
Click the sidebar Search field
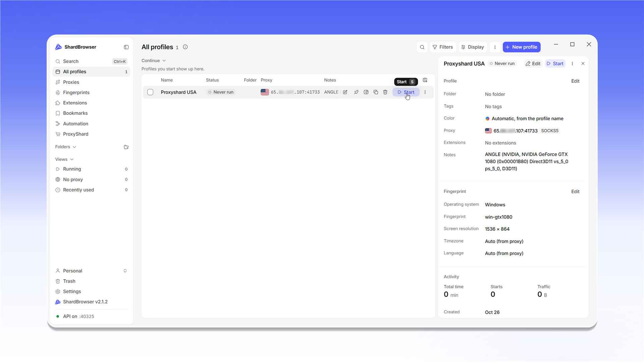point(91,61)
